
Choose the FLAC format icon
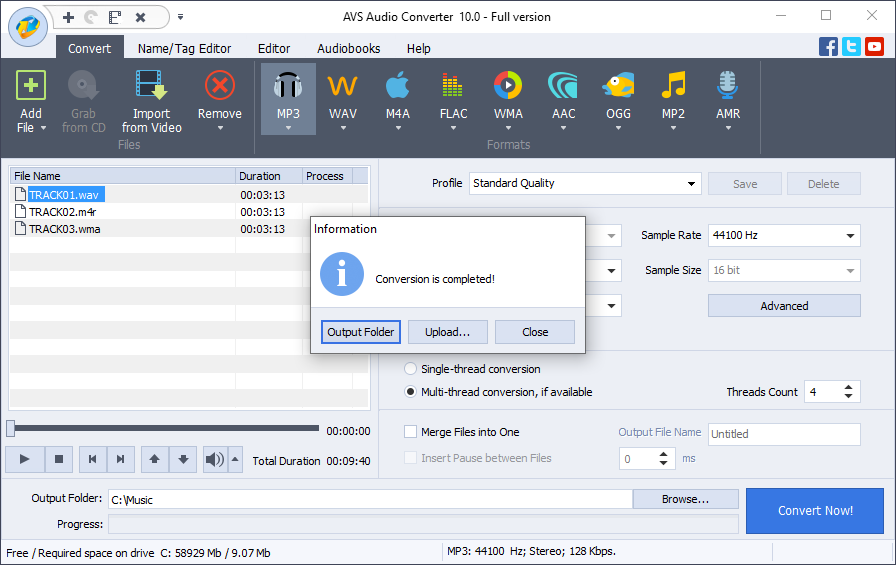(453, 86)
